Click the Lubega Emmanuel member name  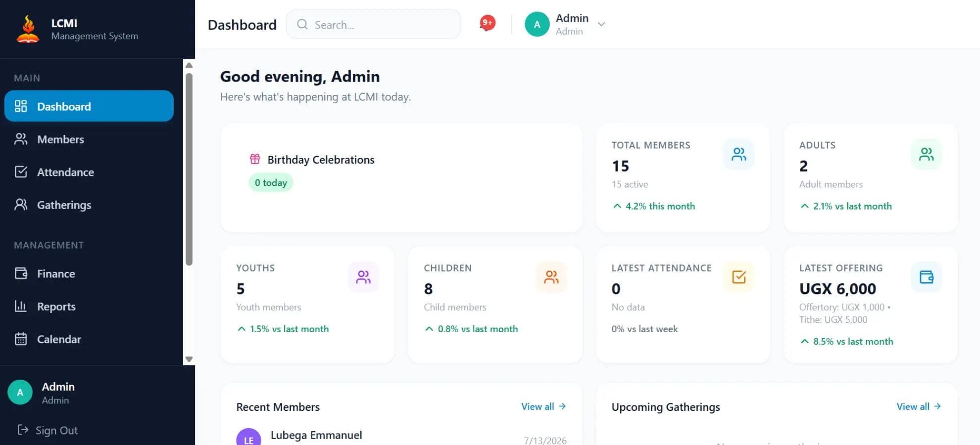click(316, 435)
